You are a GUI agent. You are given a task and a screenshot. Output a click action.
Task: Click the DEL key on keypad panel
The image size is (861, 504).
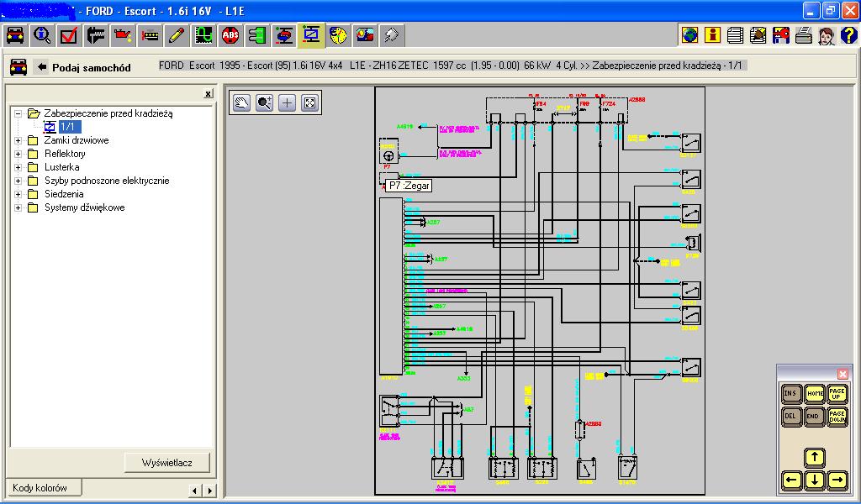pos(790,416)
